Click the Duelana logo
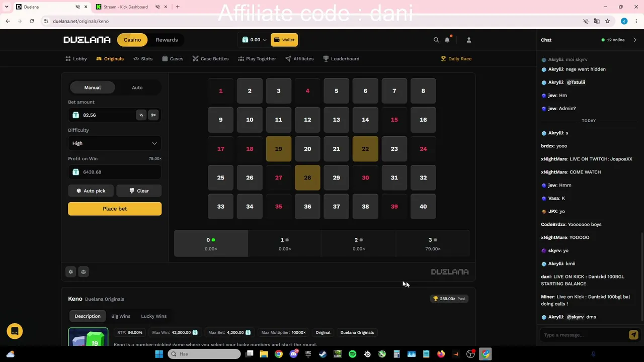This screenshot has width=644, height=362. coord(87,40)
